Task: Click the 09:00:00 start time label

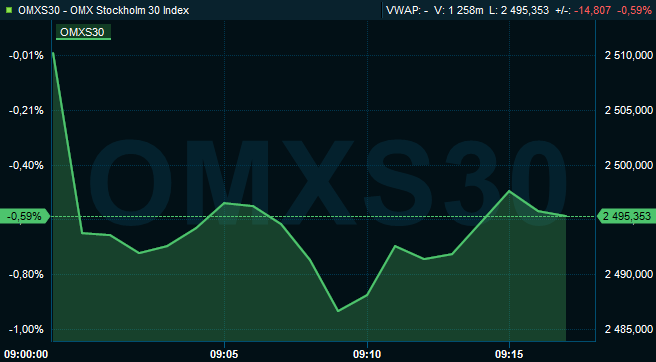Action: pos(26,354)
